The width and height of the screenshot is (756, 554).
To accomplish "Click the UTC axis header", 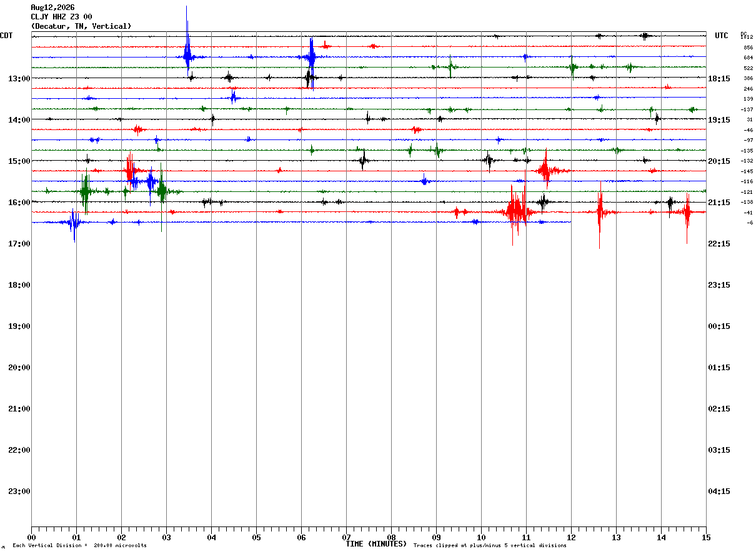I will [722, 36].
